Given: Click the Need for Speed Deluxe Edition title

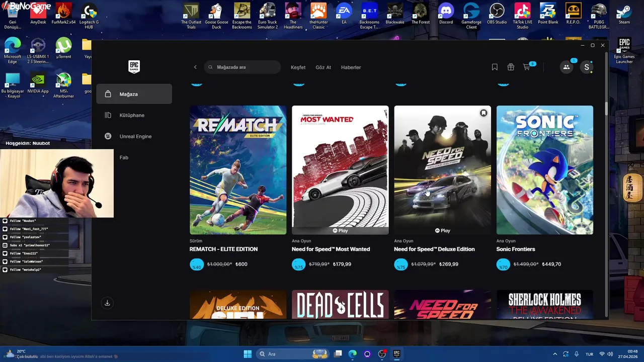Looking at the screenshot, I should pos(434,249).
